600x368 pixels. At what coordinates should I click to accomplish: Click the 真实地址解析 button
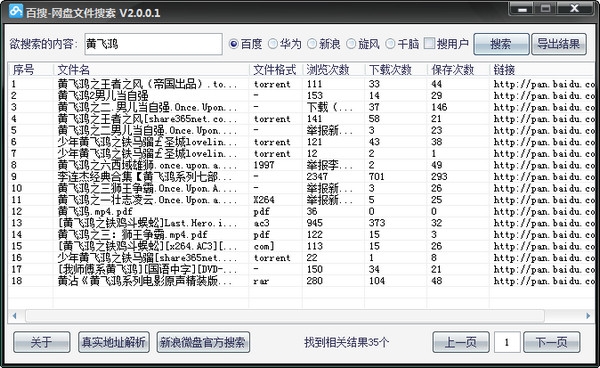click(114, 342)
